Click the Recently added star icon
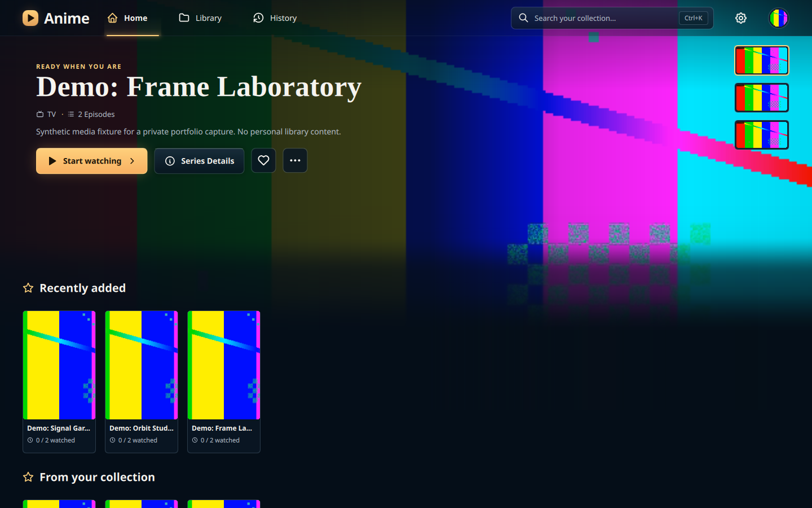The image size is (812, 508). [28, 288]
